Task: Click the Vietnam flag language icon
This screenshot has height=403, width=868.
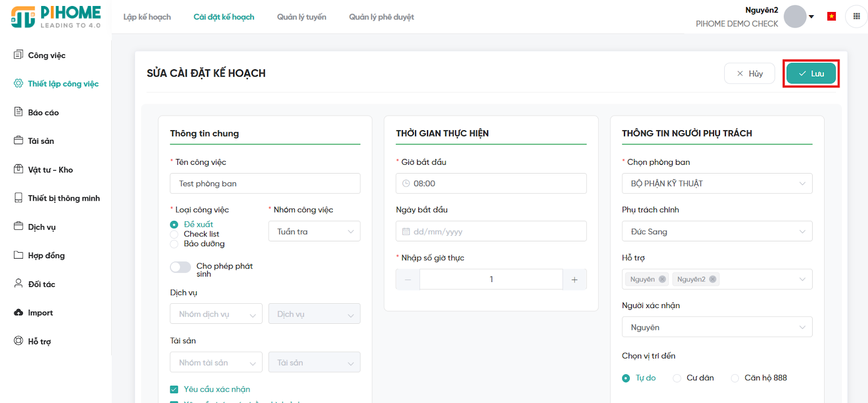Action: click(831, 16)
